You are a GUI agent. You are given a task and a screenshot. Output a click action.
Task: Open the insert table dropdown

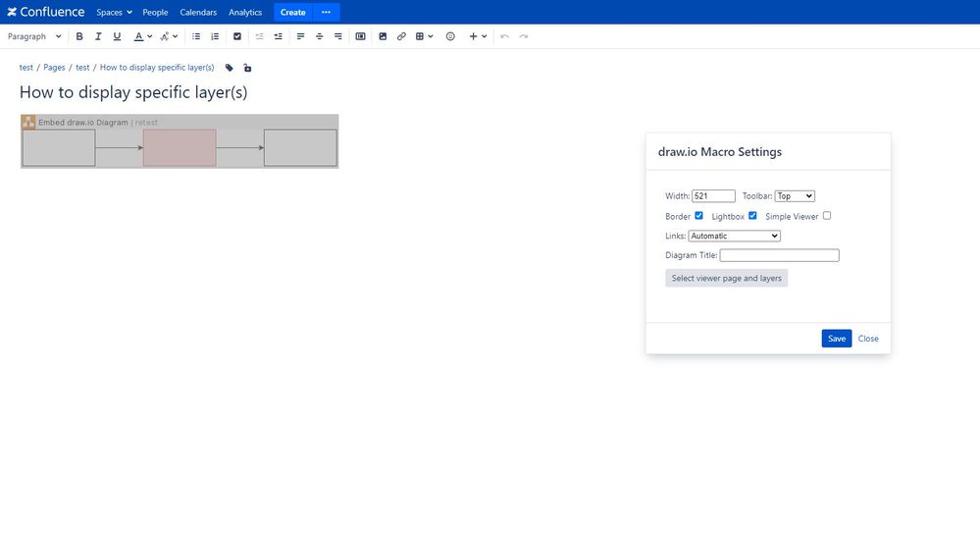click(425, 36)
